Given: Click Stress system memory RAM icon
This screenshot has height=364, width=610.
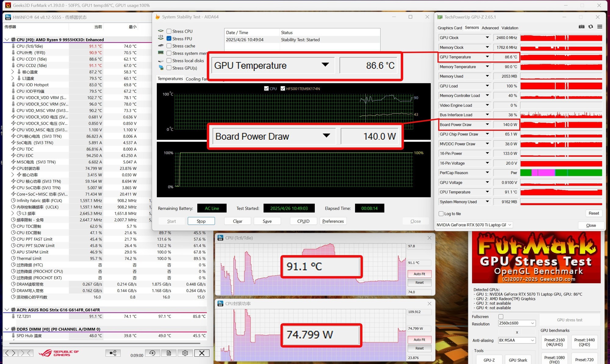Looking at the screenshot, I should pyautogui.click(x=161, y=53).
